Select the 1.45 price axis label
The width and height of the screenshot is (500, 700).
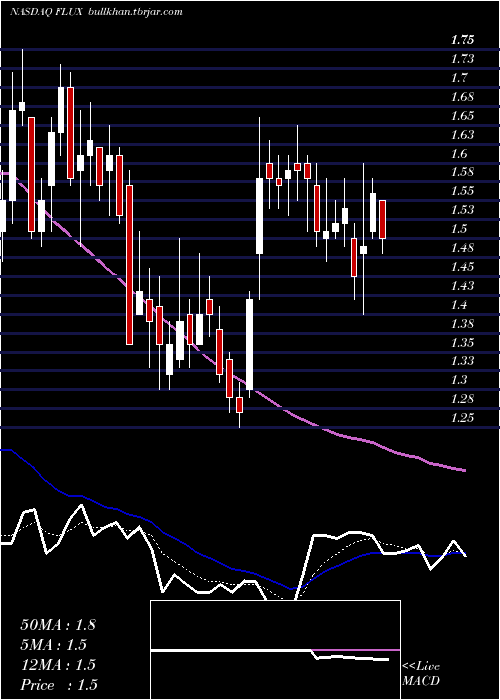pos(462,267)
